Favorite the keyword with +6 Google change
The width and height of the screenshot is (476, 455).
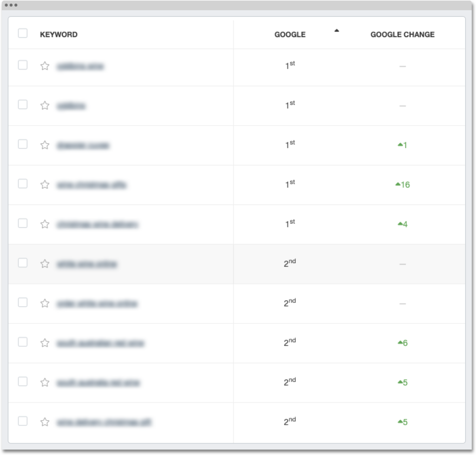point(45,343)
